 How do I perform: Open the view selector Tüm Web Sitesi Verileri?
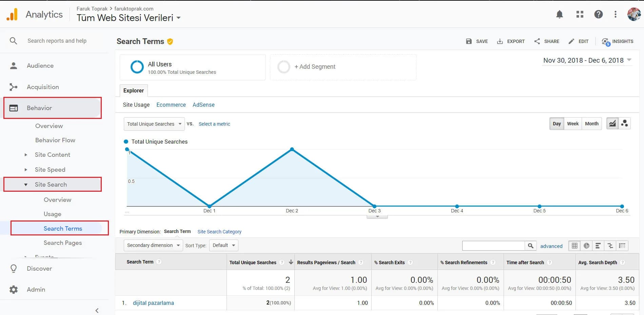[129, 18]
